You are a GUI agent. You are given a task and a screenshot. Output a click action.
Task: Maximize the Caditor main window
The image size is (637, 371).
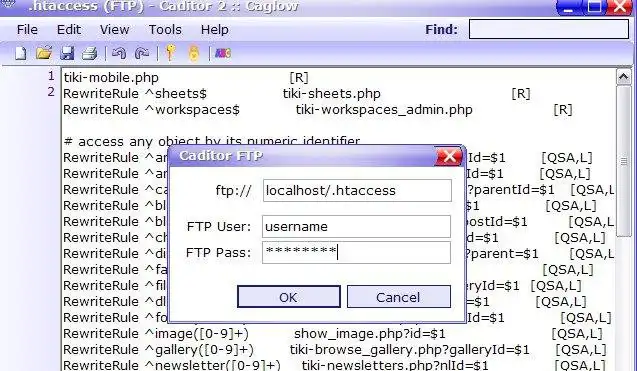click(594, 7)
